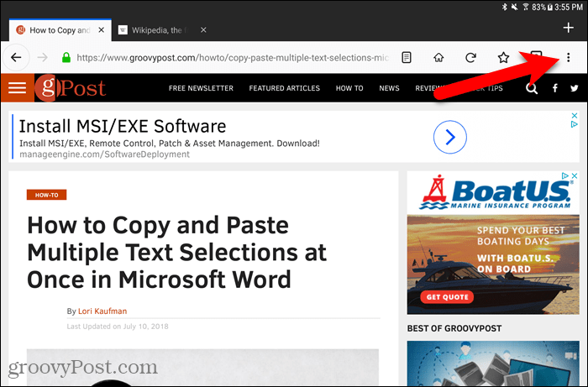The image size is (588, 387).
Task: Open Install MSI/EXE Software ad headline
Action: [x=123, y=126]
